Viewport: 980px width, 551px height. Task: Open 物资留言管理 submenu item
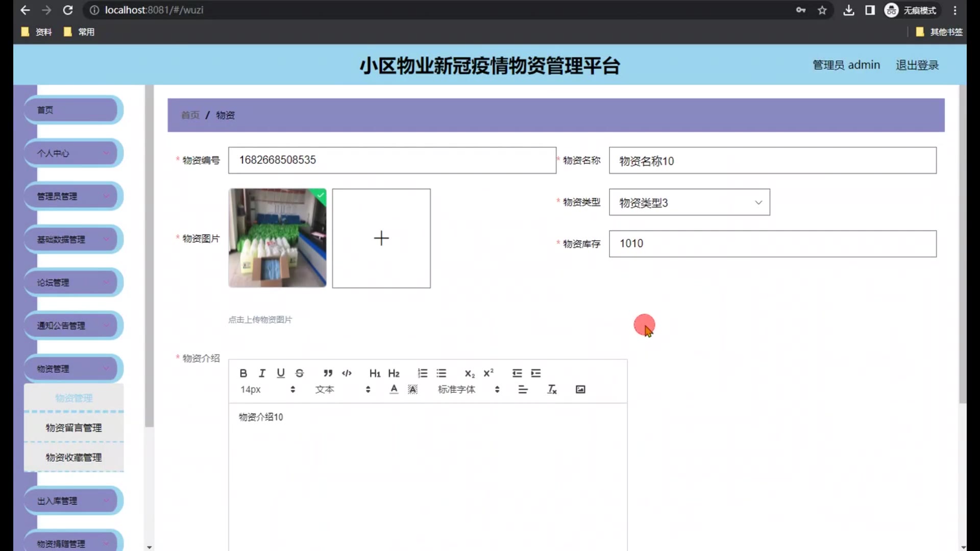pos(73,428)
